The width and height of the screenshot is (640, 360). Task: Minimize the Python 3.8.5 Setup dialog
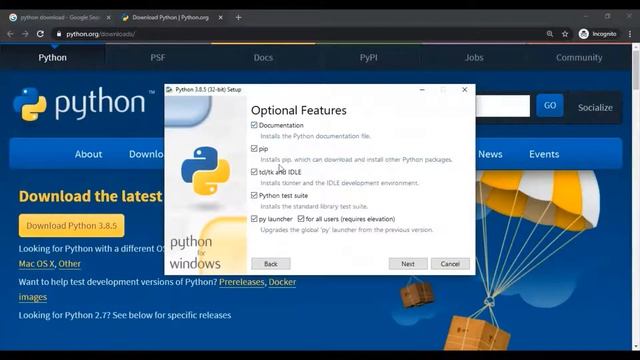pos(422,89)
